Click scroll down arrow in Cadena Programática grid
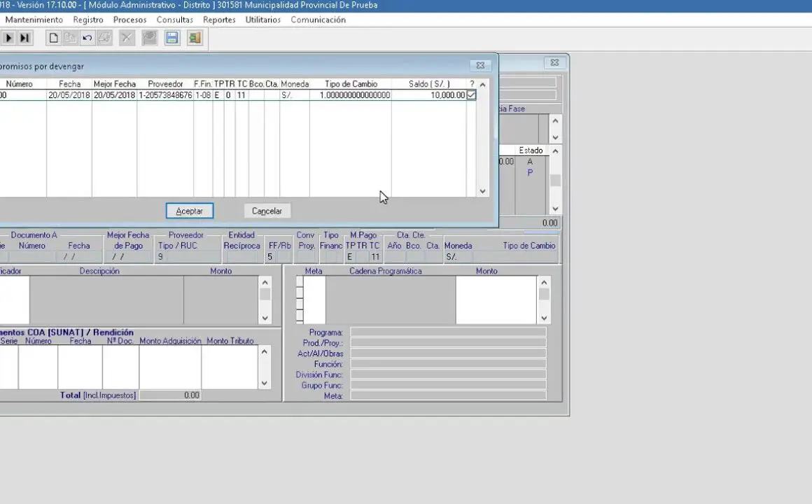 (x=544, y=318)
